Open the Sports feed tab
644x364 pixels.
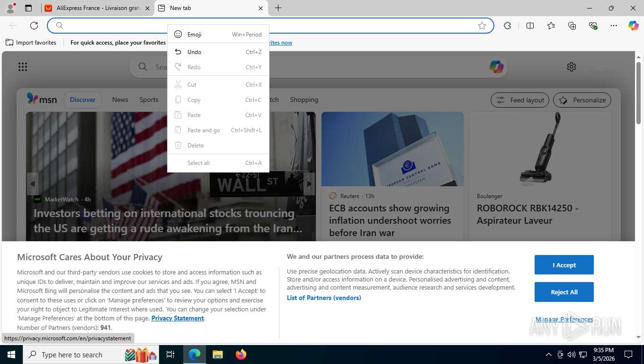[x=149, y=100]
